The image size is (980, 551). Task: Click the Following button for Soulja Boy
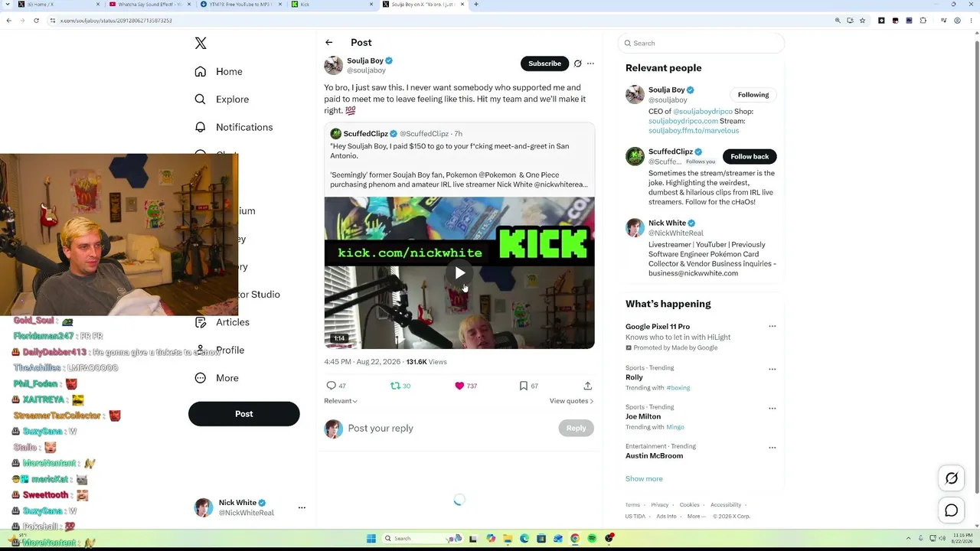click(753, 95)
